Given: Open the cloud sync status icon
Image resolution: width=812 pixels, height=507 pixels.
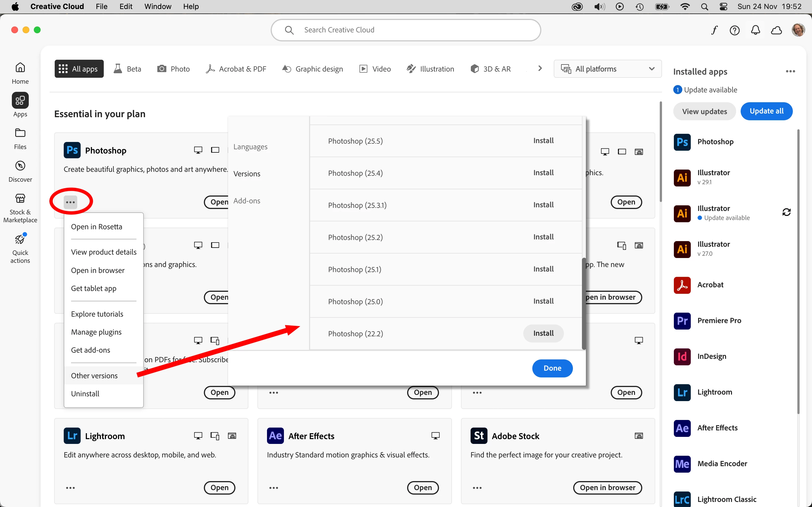Looking at the screenshot, I should 776,30.
